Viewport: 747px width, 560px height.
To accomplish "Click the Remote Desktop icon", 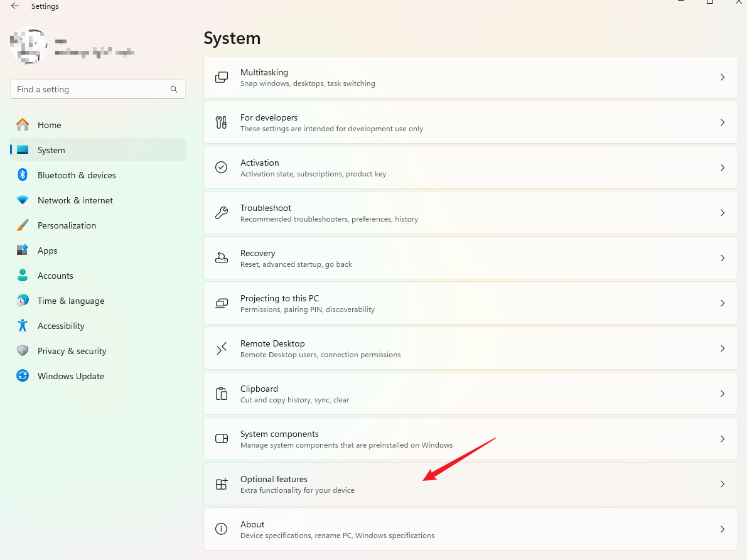I will [x=222, y=348].
